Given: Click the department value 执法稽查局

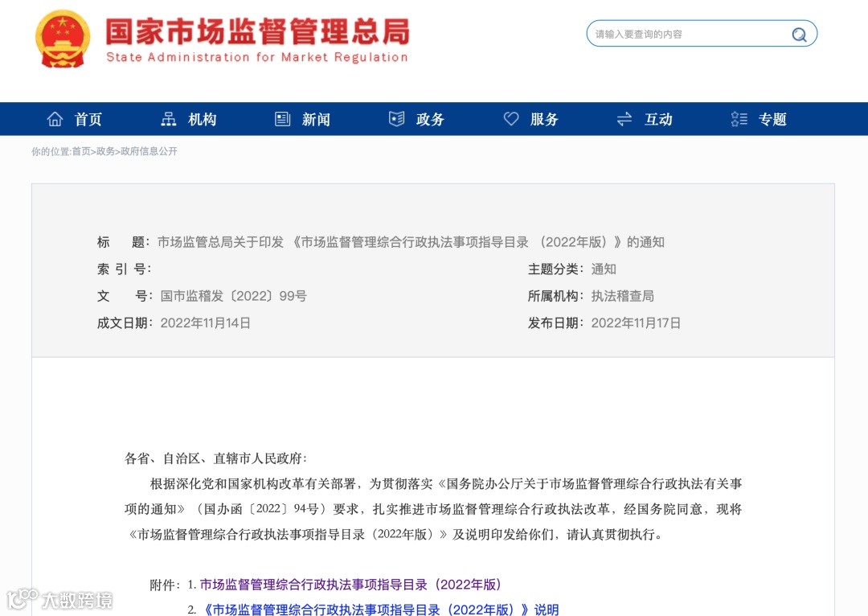Looking at the screenshot, I should (622, 296).
